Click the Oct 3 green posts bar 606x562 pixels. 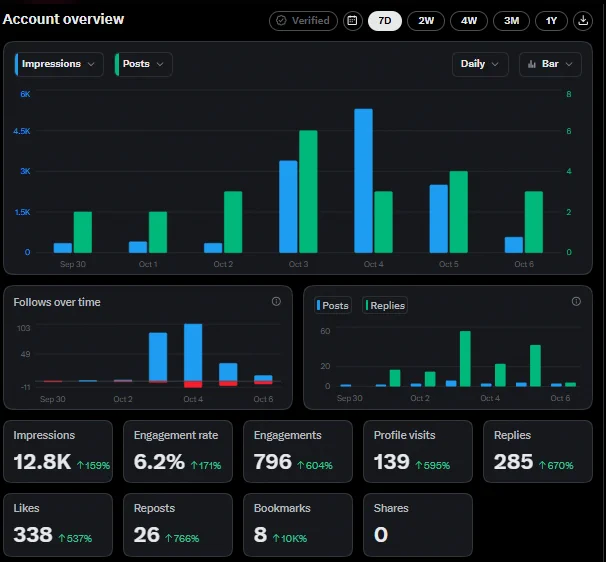tap(308, 192)
